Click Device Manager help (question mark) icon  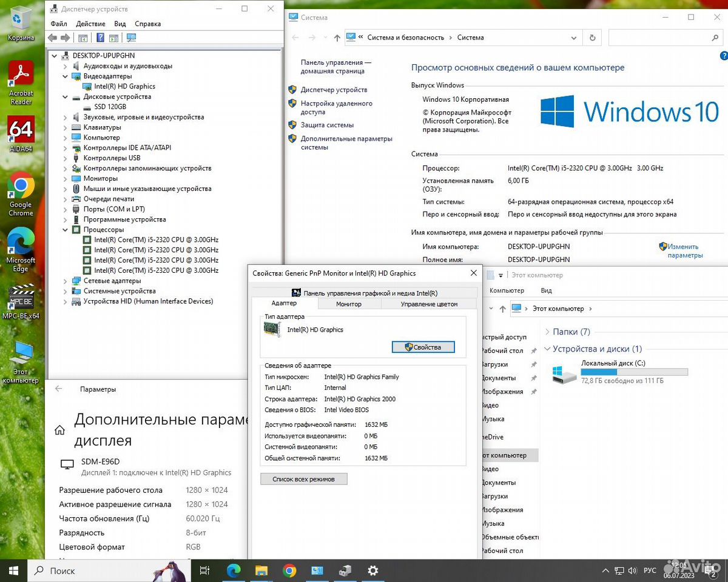click(100, 38)
